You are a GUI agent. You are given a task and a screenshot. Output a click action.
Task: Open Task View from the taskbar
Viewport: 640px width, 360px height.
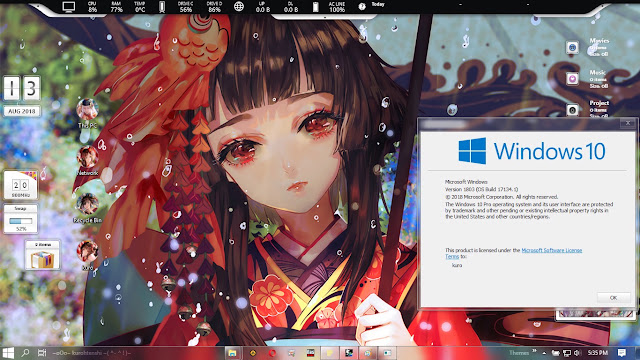42,353
